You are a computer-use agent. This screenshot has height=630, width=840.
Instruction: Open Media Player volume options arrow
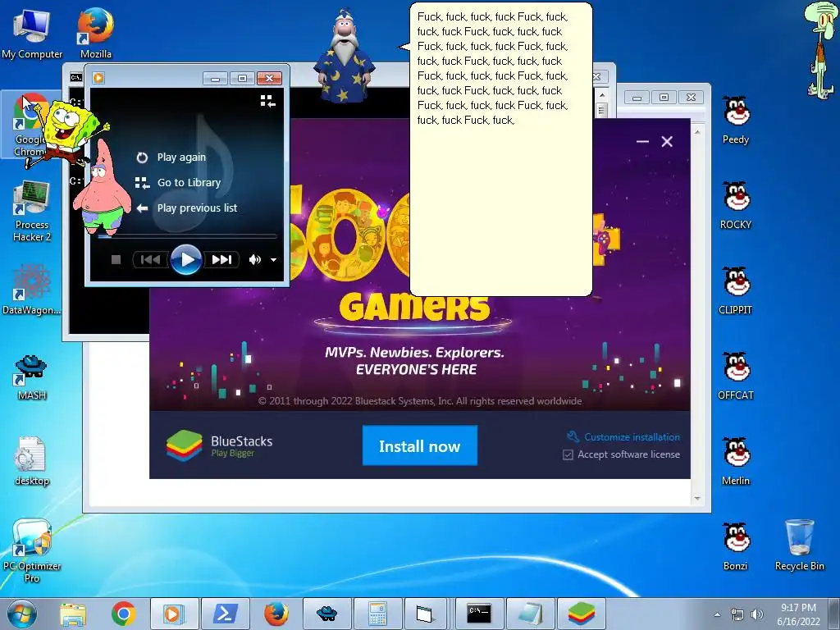[273, 260]
